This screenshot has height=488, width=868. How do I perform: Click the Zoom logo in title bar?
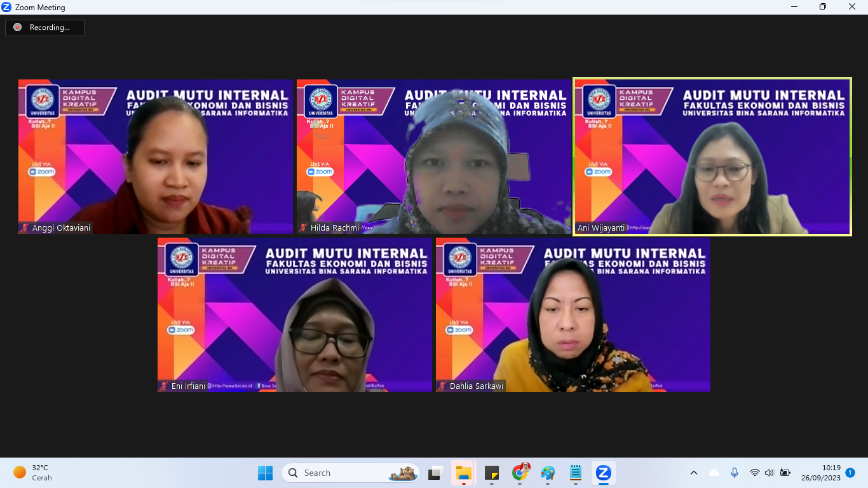(7, 7)
